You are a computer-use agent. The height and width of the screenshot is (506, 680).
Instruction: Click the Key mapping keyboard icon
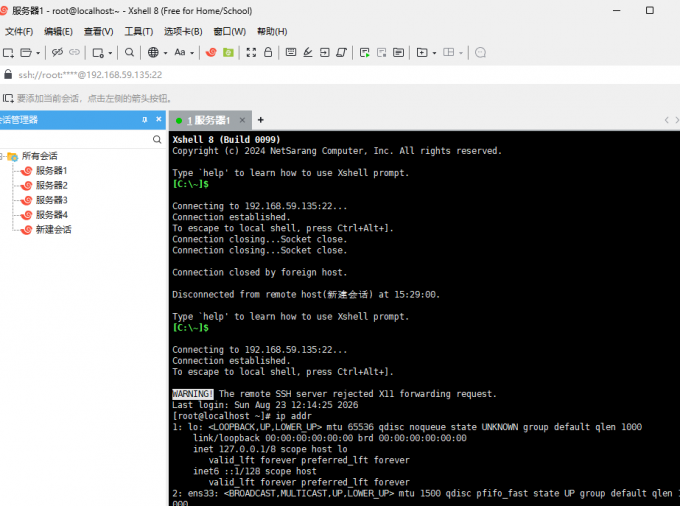pyautogui.click(x=291, y=52)
